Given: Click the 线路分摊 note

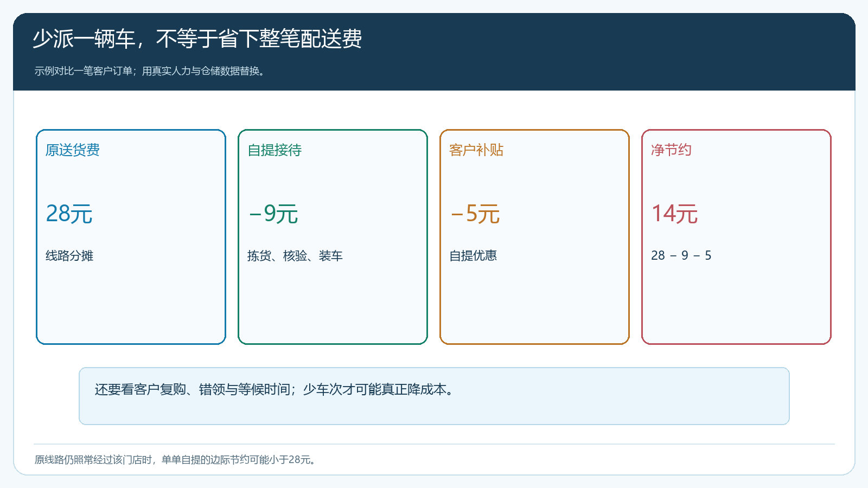Looking at the screenshot, I should tap(69, 255).
